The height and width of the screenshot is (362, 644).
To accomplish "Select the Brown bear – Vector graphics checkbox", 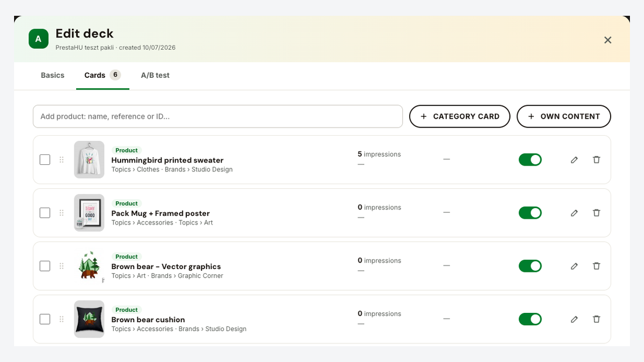I will pyautogui.click(x=44, y=266).
